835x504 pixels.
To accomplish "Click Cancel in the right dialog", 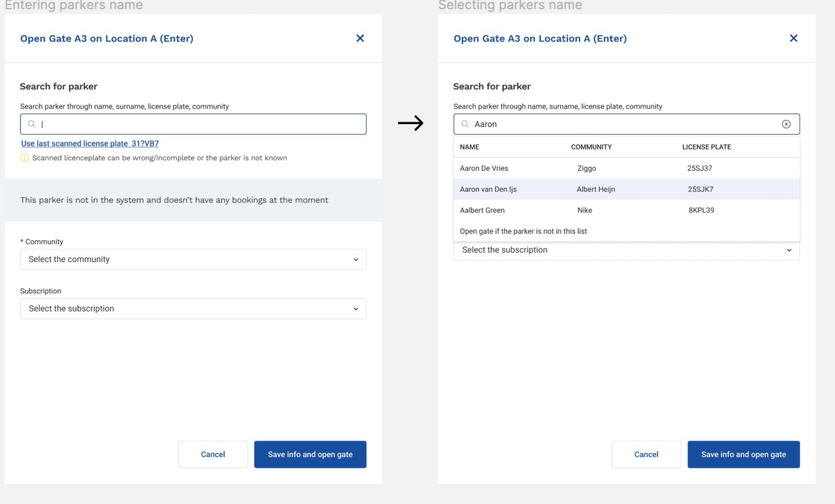I will [645, 454].
